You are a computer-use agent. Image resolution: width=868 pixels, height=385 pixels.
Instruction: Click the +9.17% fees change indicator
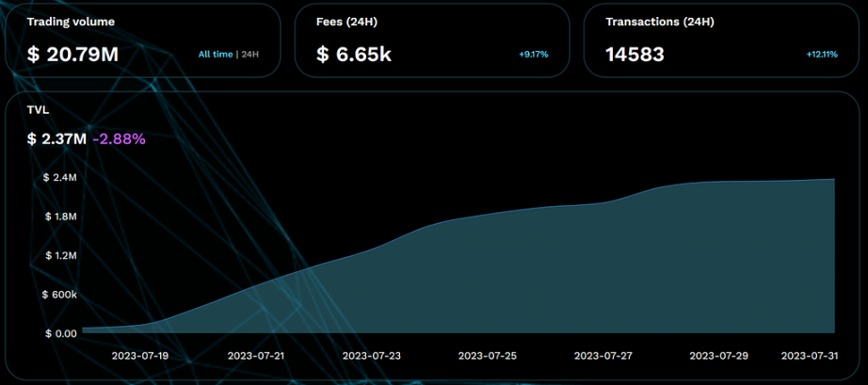[534, 55]
